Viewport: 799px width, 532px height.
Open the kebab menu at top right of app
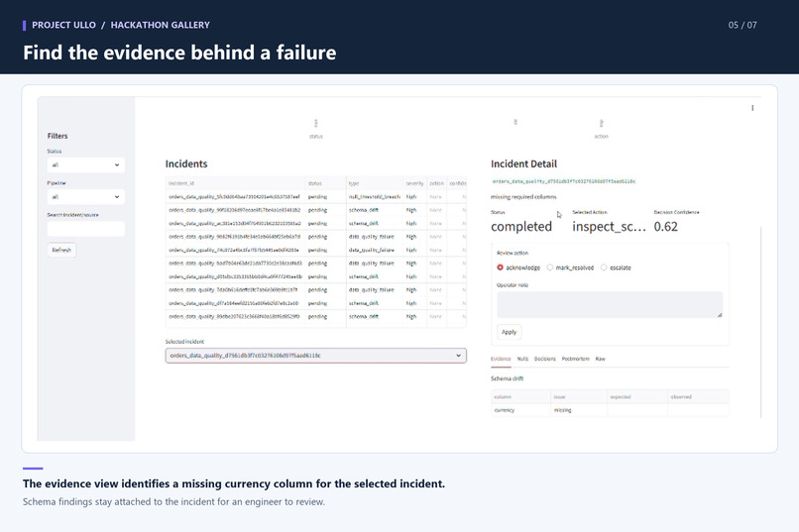pyautogui.click(x=752, y=108)
